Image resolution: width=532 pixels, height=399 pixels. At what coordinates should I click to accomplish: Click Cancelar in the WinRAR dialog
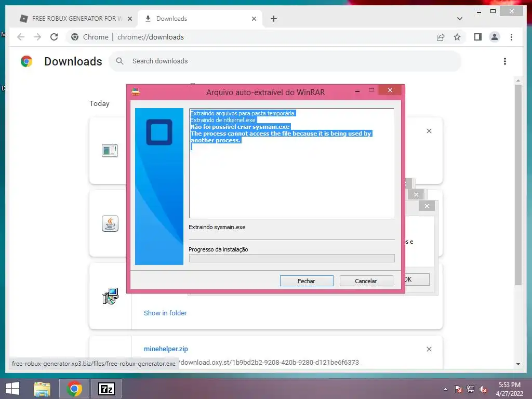point(366,281)
